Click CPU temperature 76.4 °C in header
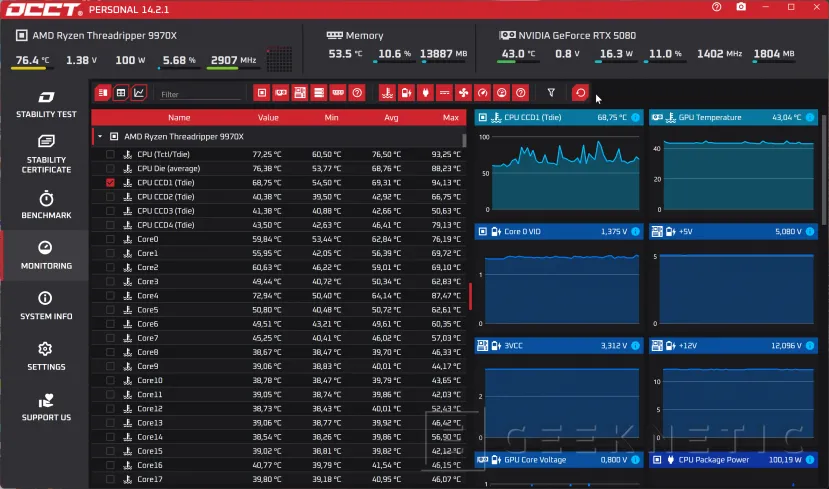 pos(32,60)
